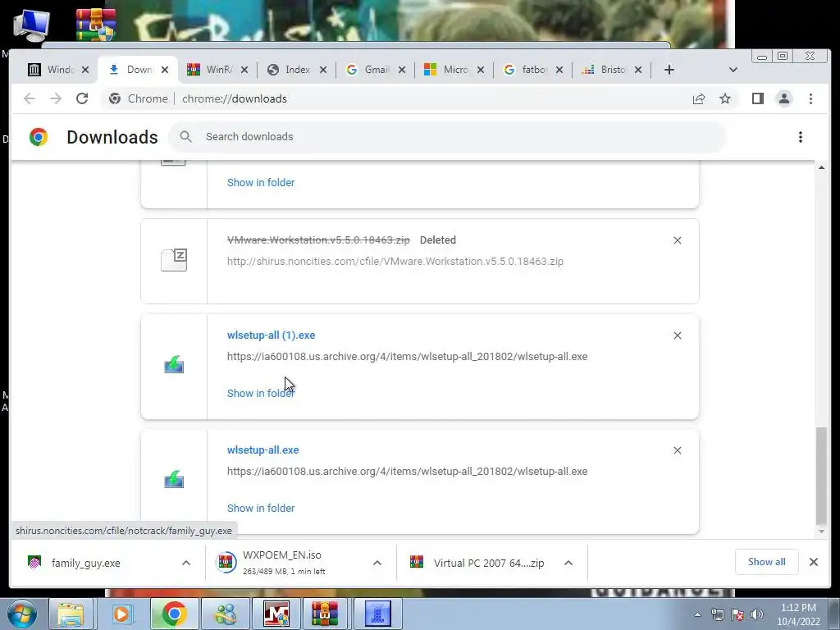This screenshot has width=840, height=630.
Task: Close the WinRAR tab
Action: [244, 70]
